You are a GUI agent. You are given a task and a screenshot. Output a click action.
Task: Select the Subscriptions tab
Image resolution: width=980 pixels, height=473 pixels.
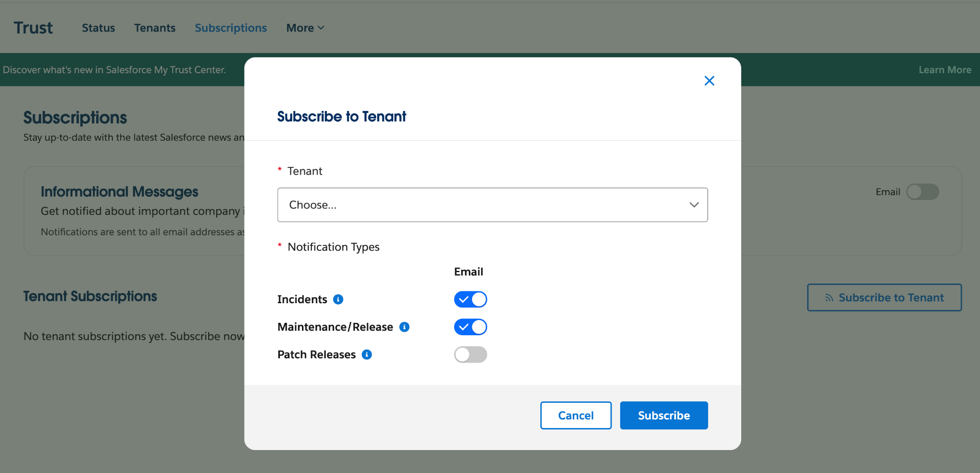click(x=231, y=28)
